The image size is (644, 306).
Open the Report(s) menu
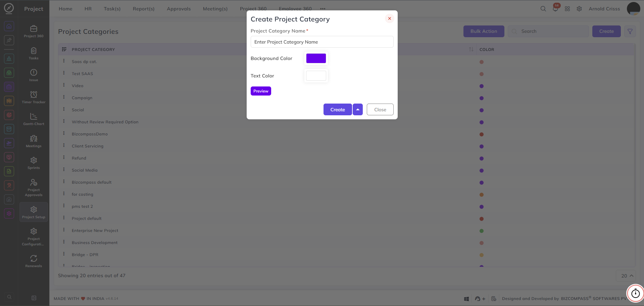[x=144, y=9]
